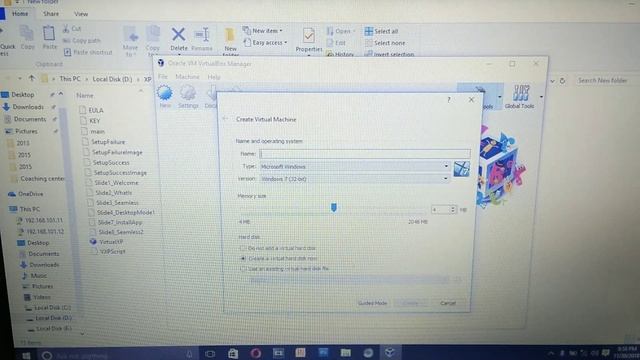Open the Machine menu in VirtualBox
The width and height of the screenshot is (640, 360).
click(x=187, y=77)
